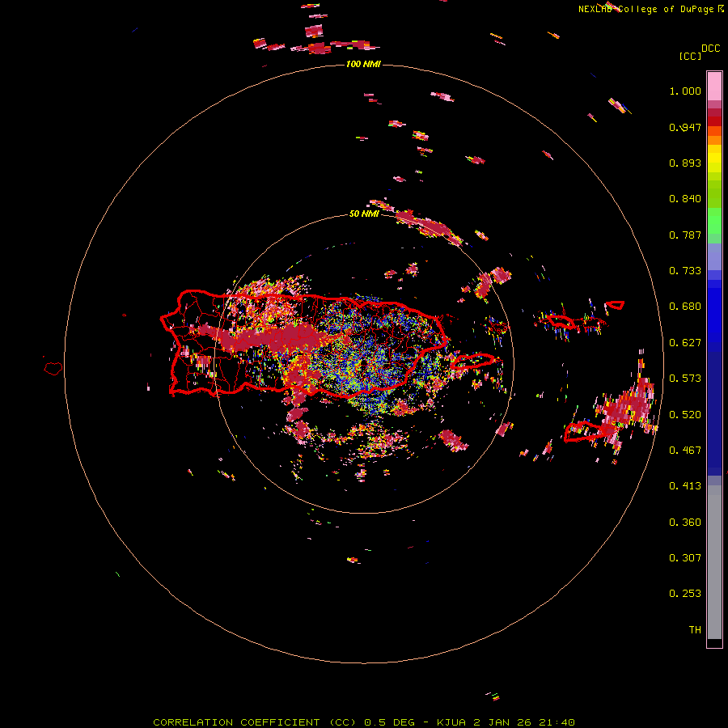Image resolution: width=728 pixels, height=728 pixels.
Task: Select the 0.733 scale label
Action: (x=685, y=271)
